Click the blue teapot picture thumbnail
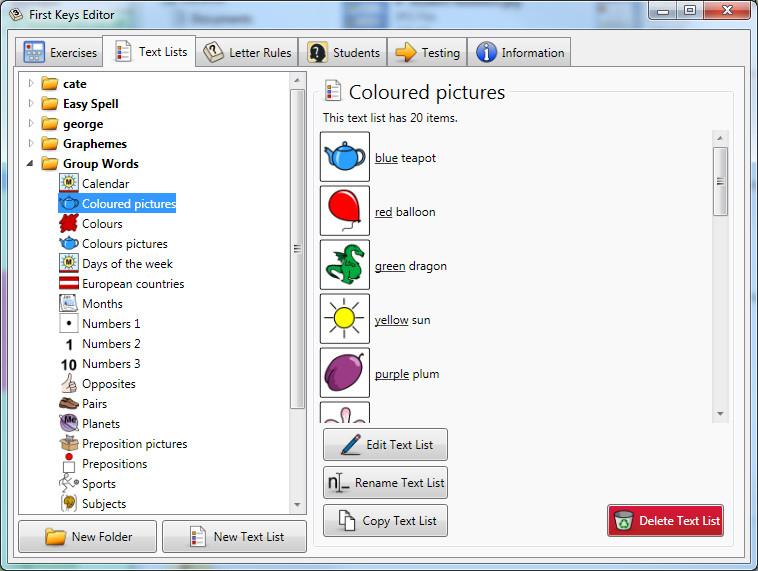This screenshot has height=571, width=758. point(345,158)
